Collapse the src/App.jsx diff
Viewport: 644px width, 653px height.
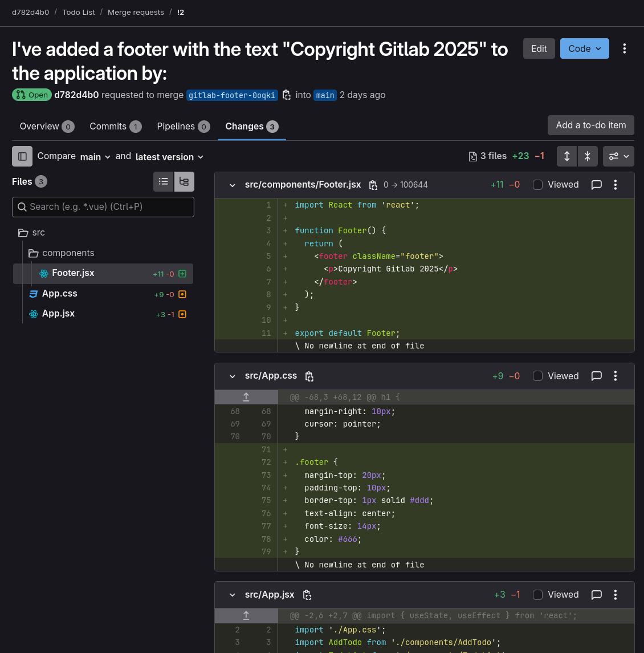coord(233,595)
